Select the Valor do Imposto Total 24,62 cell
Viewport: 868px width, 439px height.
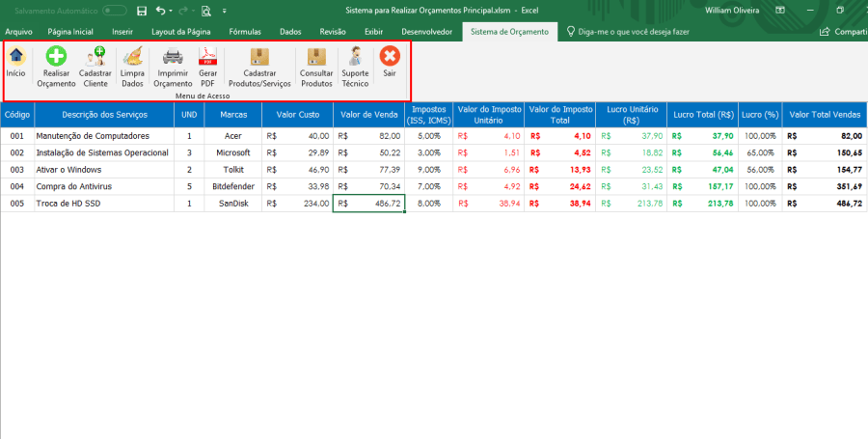(x=560, y=186)
